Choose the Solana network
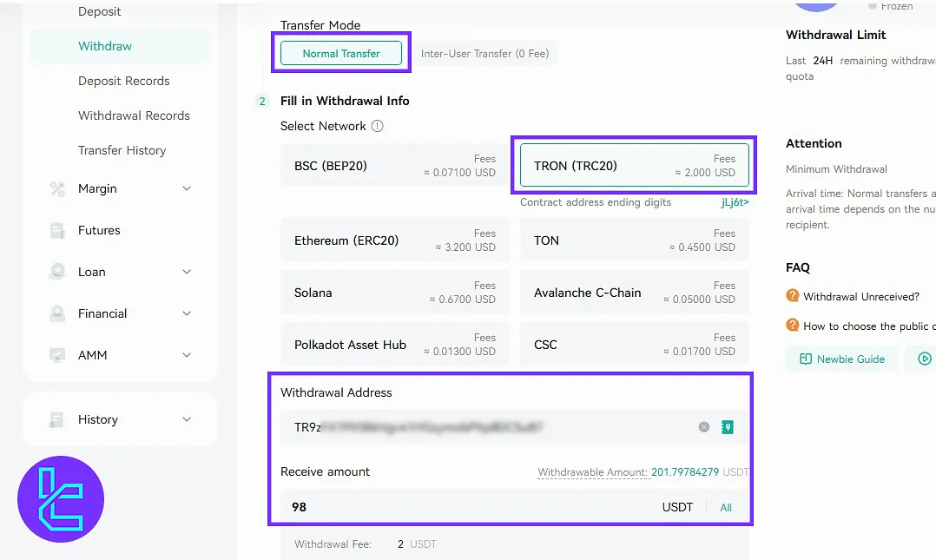 tap(394, 293)
